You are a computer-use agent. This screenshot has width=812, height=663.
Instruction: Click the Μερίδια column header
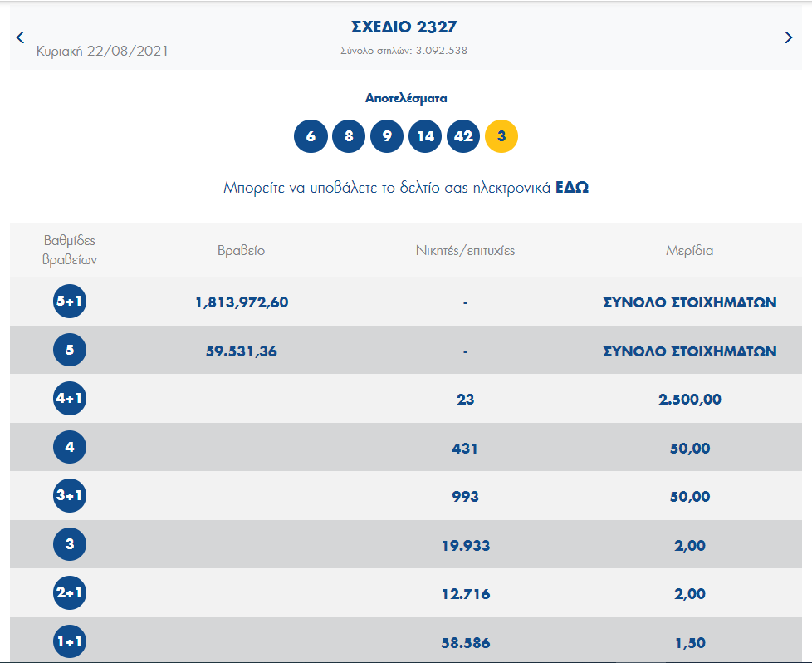(689, 250)
